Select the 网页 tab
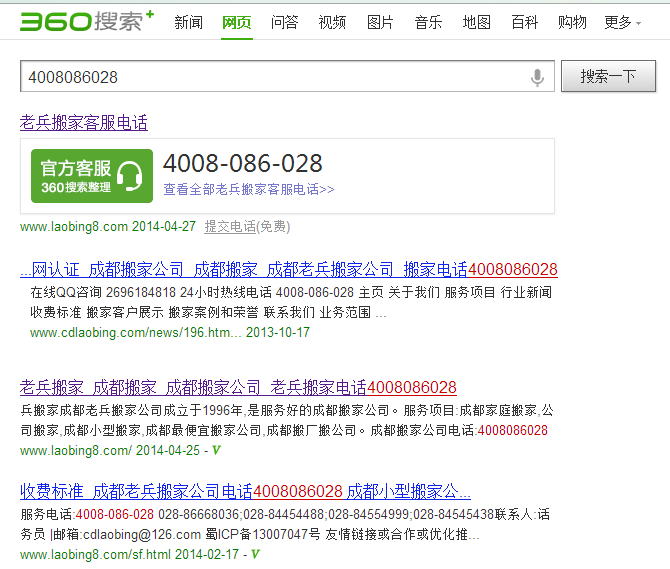This screenshot has width=670, height=569. coord(237,22)
